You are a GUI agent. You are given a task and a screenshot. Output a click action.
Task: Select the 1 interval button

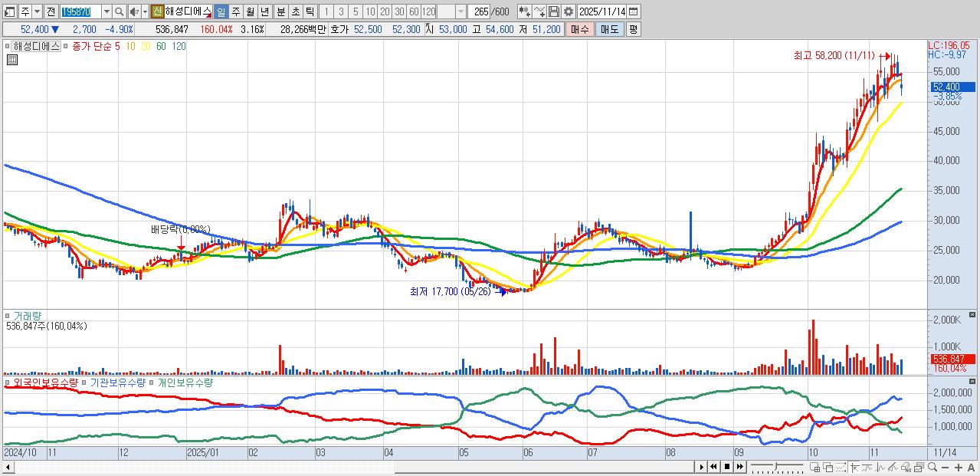[x=326, y=11]
